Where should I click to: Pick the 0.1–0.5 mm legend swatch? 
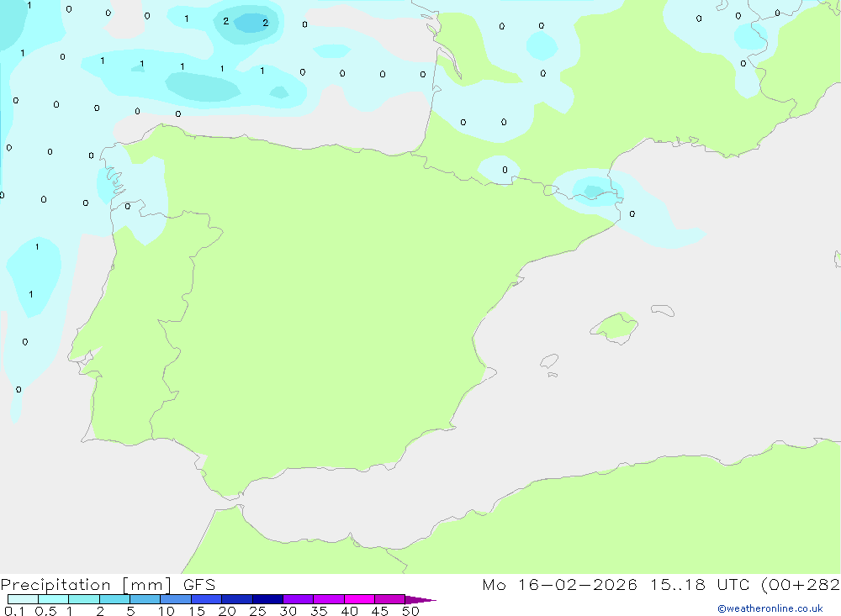[x=23, y=599]
